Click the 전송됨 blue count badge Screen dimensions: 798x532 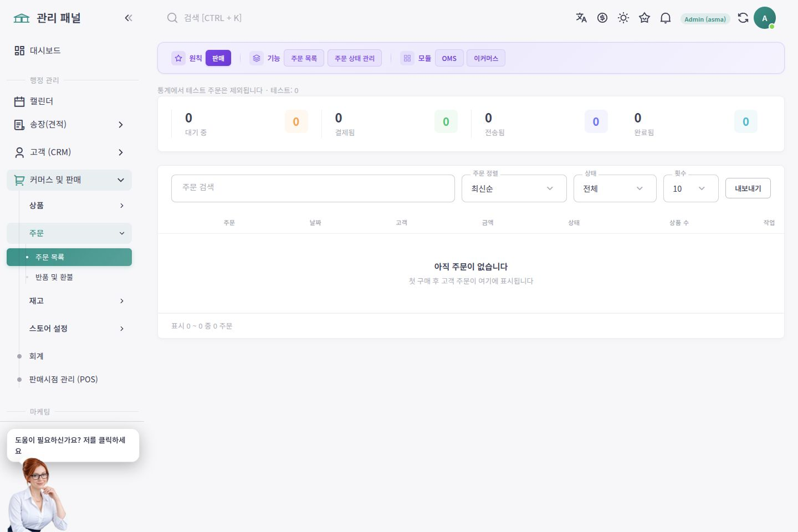(x=596, y=122)
